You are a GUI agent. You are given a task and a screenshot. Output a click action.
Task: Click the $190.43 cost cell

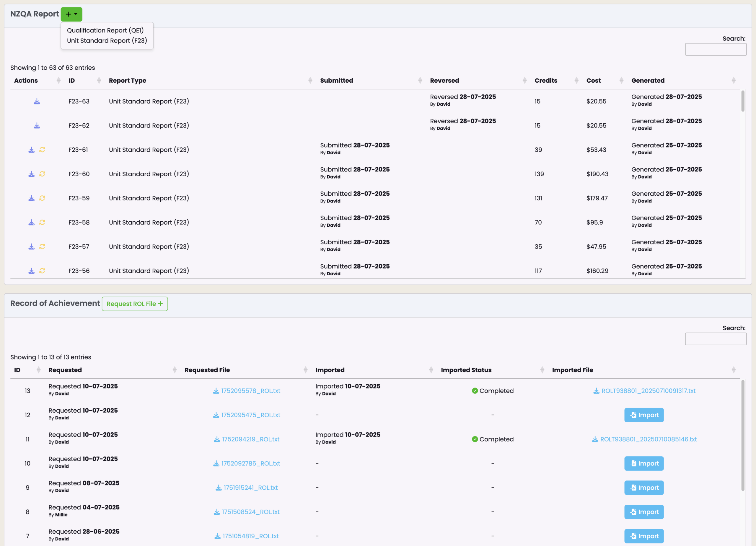597,174
